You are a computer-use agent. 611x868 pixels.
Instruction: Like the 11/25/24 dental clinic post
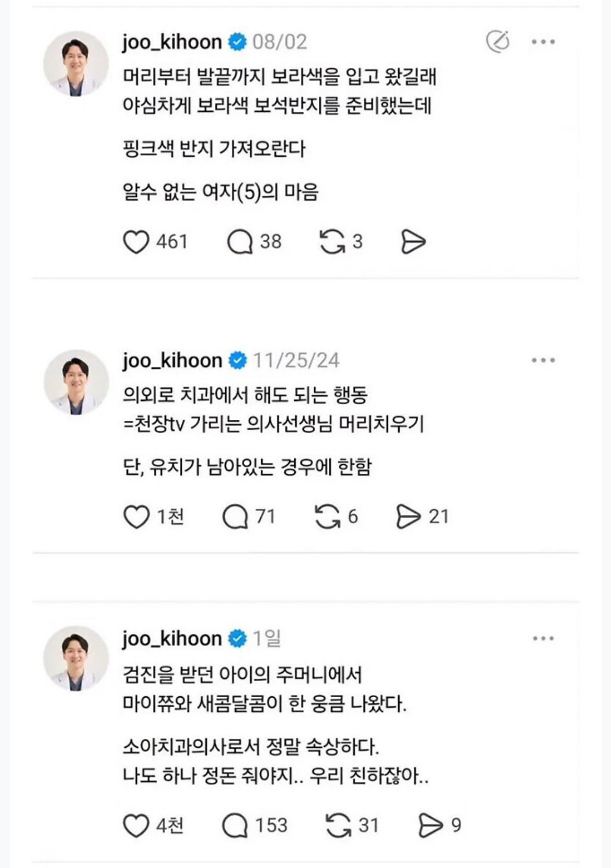point(136,517)
